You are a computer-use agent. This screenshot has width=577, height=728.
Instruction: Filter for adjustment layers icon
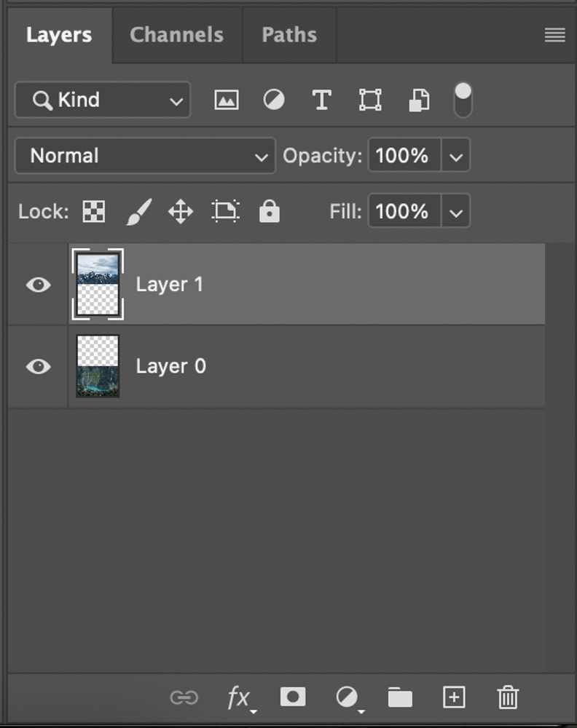(x=274, y=100)
